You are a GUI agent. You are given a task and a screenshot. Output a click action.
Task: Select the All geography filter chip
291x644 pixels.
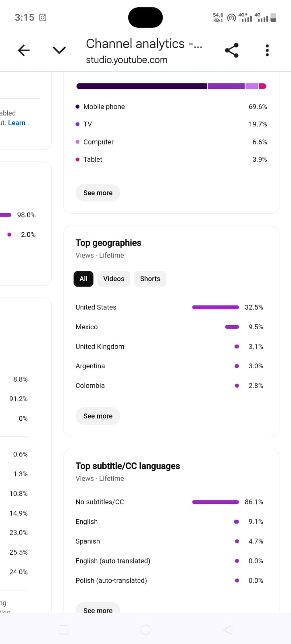[x=83, y=279]
